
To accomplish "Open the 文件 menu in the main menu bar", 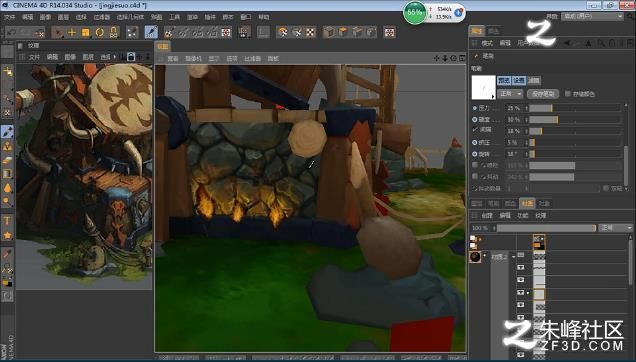I will click(10, 17).
